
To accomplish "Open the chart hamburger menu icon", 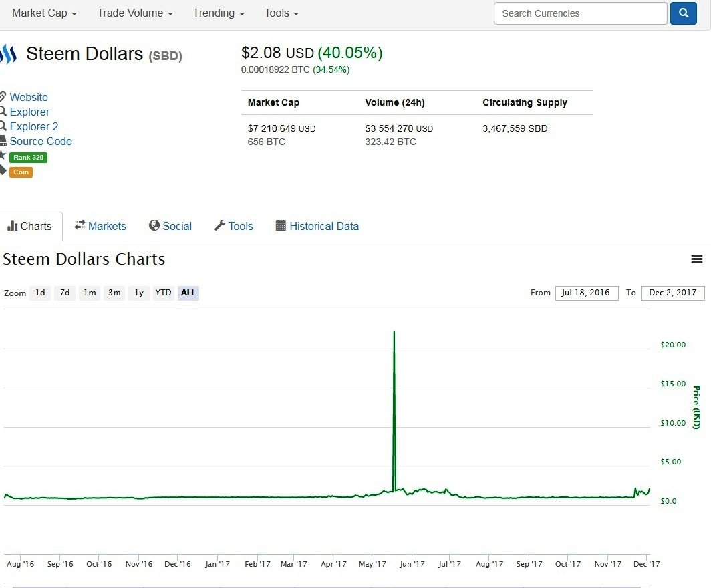I will pyautogui.click(x=697, y=259).
